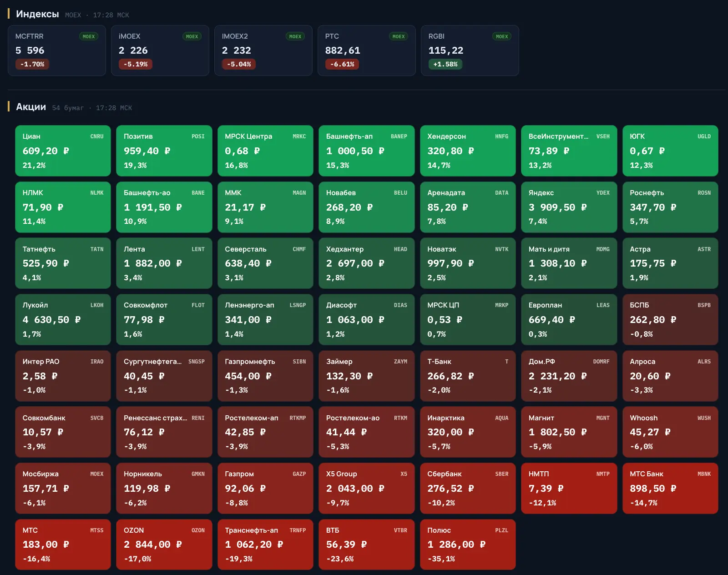Open the Мосбиржа stock tile
Viewport: 728px width, 575px height.
click(x=63, y=488)
